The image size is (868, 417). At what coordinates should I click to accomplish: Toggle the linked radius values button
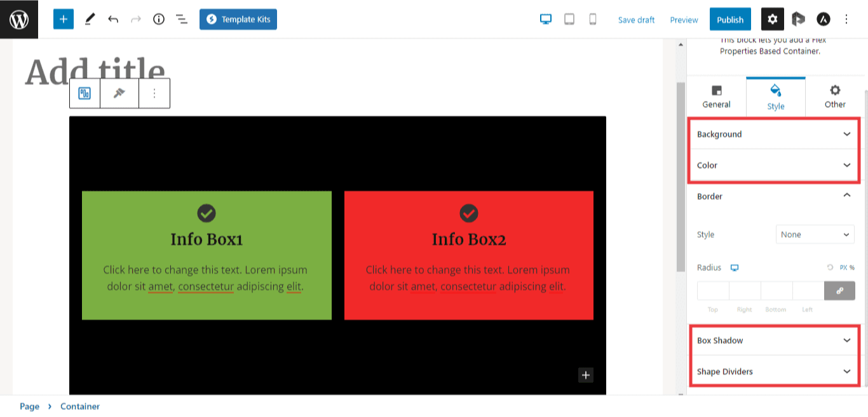click(x=839, y=291)
